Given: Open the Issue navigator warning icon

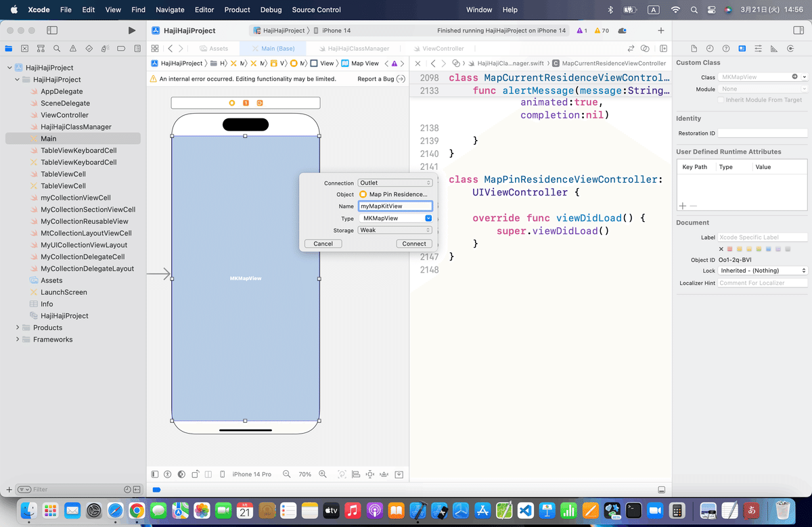Looking at the screenshot, I should (73, 49).
